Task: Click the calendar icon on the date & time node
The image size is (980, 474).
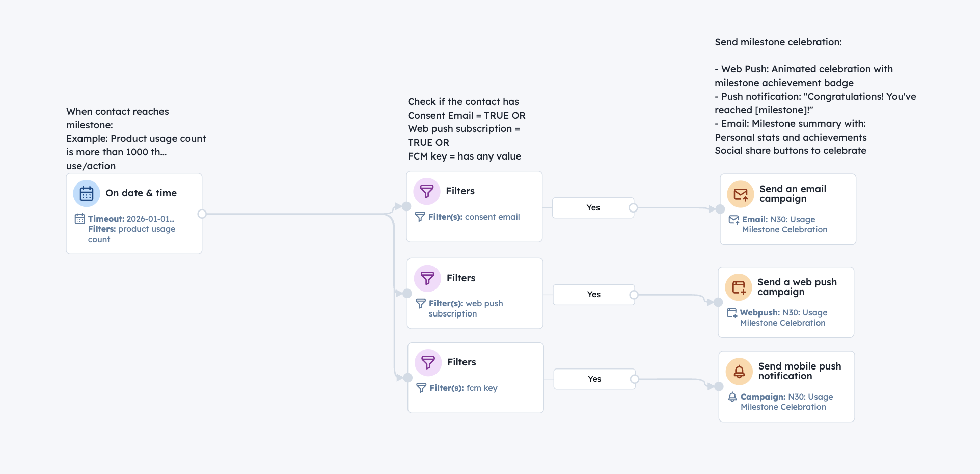Action: pyautogui.click(x=87, y=194)
